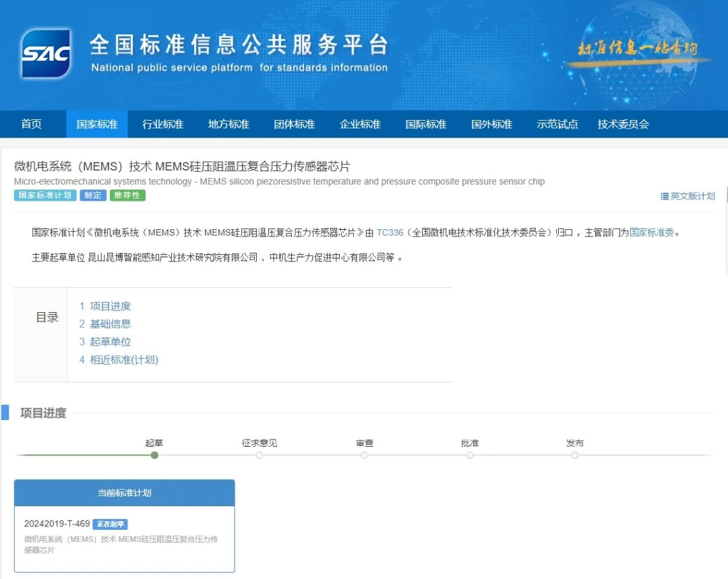Switch to 团体标准 section

(295, 124)
